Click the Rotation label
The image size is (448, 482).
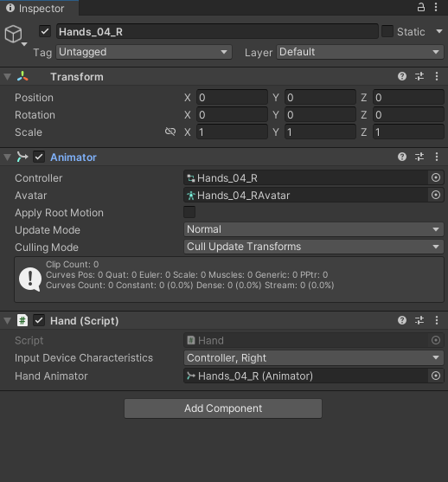pos(35,115)
